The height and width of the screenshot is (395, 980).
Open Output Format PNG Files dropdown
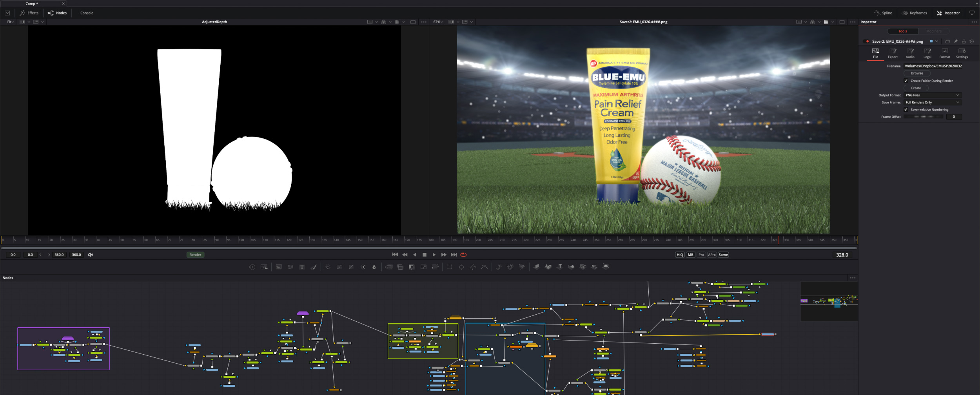pyautogui.click(x=933, y=95)
